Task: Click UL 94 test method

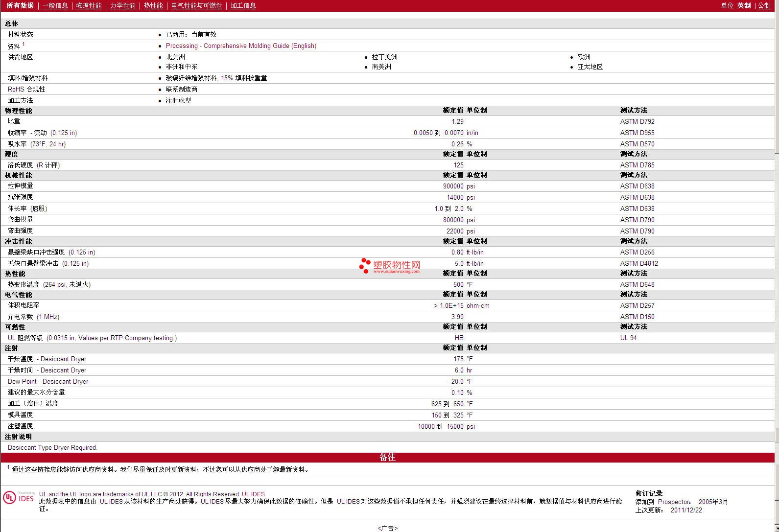Action: (628, 338)
